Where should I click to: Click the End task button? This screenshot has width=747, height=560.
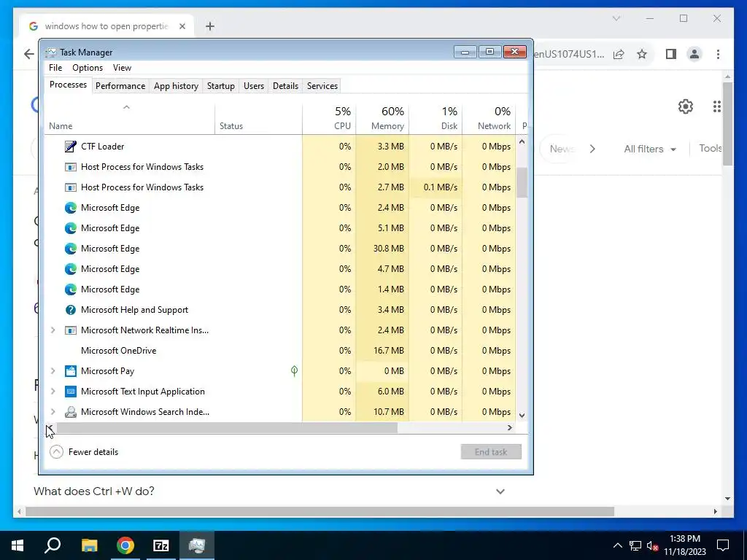(491, 452)
